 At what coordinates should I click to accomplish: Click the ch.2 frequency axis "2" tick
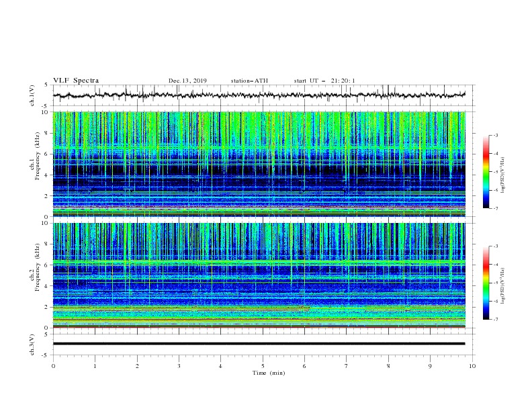tap(46, 307)
